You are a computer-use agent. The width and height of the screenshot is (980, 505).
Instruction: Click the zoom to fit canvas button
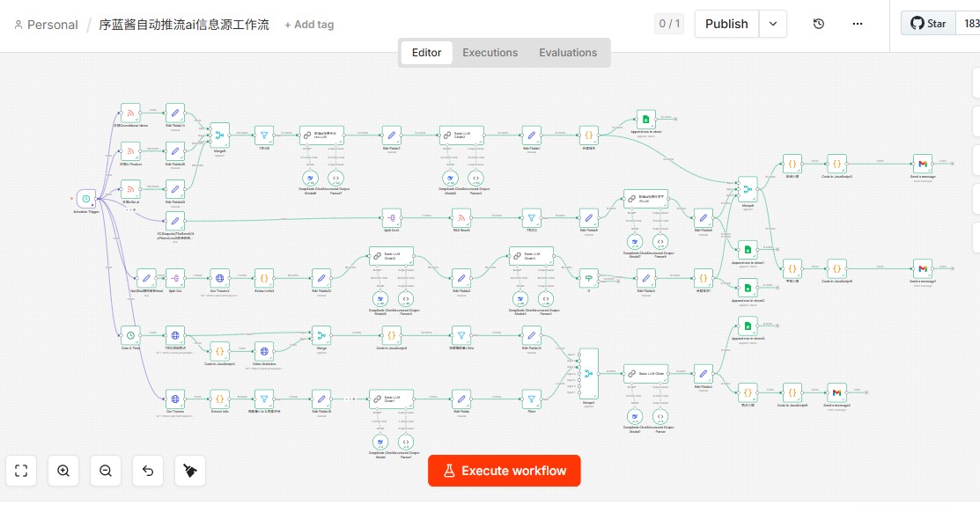click(x=21, y=471)
